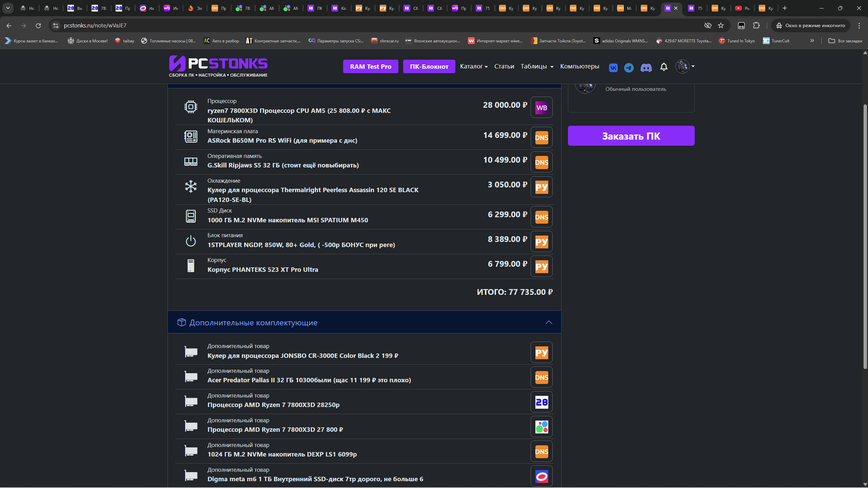Open the 1000 ГБ MSI SPATIUM M450 entry
Viewport: 868px width, 488px height.
[288, 220]
